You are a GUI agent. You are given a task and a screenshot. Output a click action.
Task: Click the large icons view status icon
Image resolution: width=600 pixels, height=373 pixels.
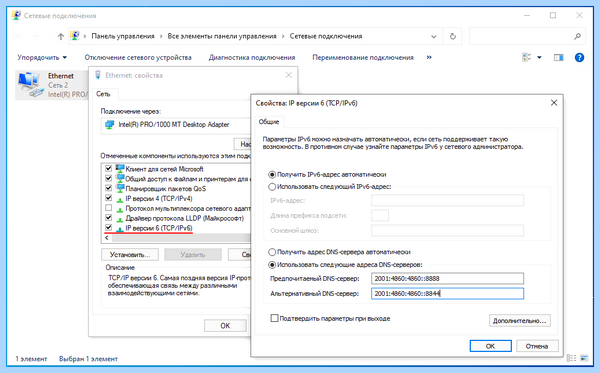(x=584, y=358)
